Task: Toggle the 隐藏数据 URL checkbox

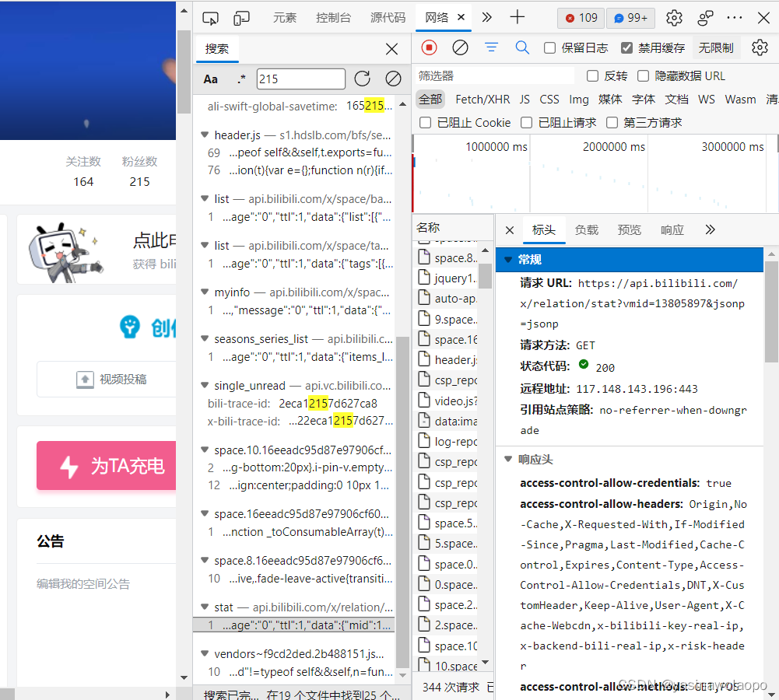Action: coord(643,76)
